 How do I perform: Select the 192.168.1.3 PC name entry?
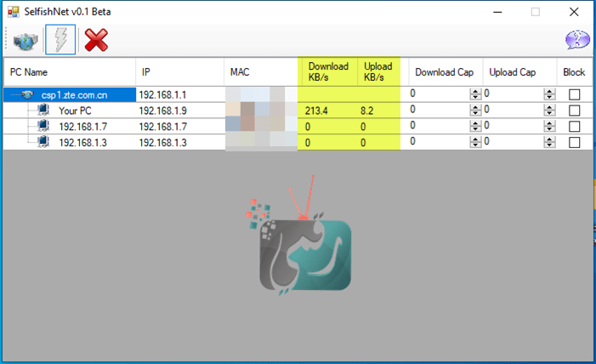[82, 143]
